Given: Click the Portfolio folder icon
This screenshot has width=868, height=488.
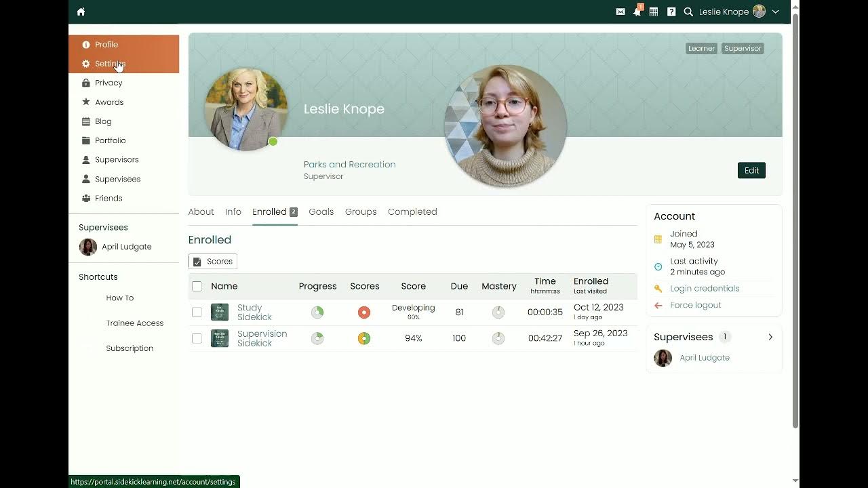Looking at the screenshot, I should click(x=86, y=140).
